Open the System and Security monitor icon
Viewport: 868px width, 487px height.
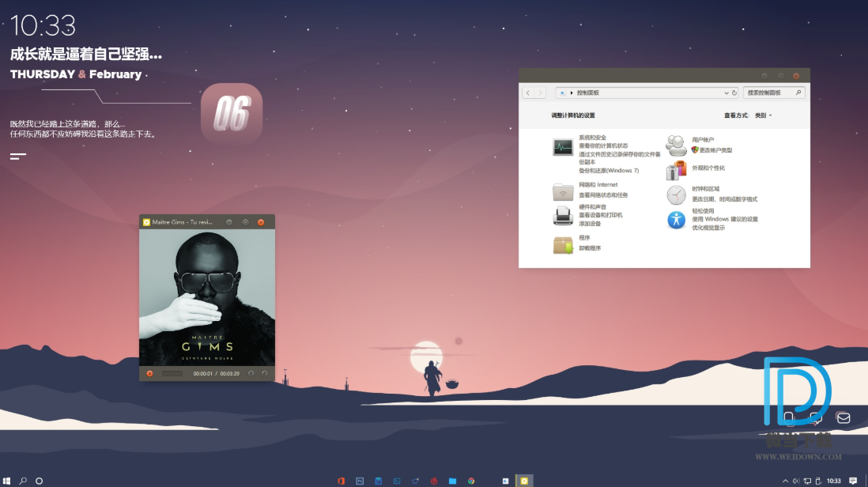tap(562, 147)
